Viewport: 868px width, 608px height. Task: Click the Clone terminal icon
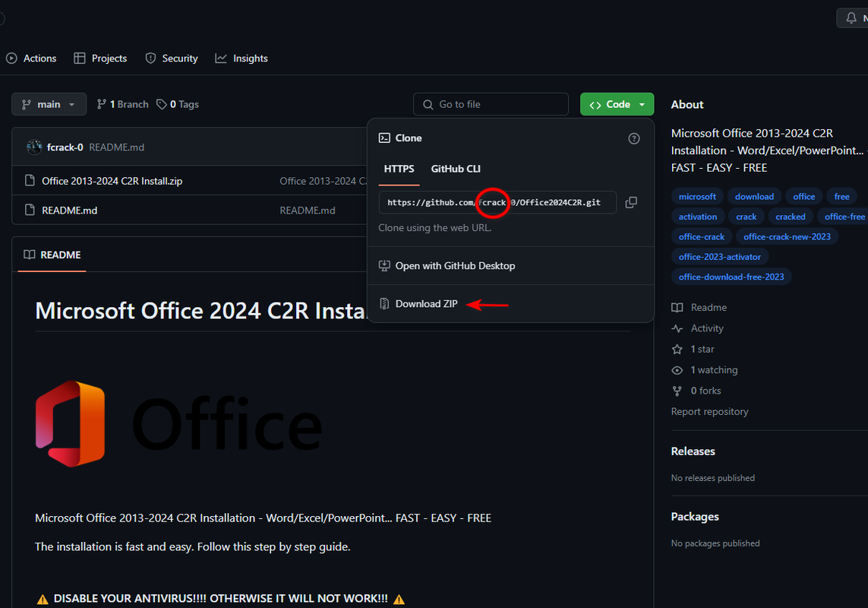coord(384,138)
